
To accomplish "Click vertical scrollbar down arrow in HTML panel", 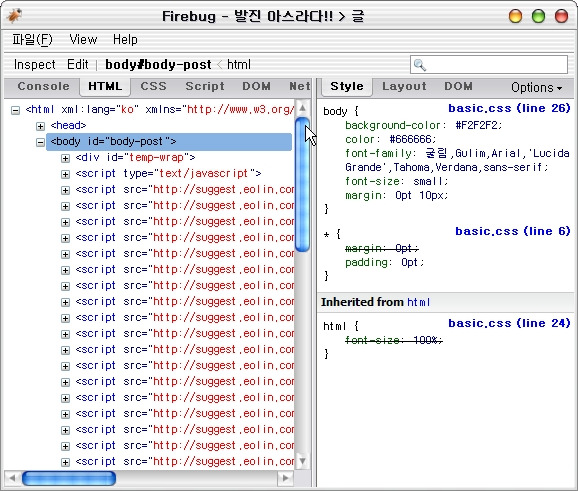I will pyautogui.click(x=302, y=461).
